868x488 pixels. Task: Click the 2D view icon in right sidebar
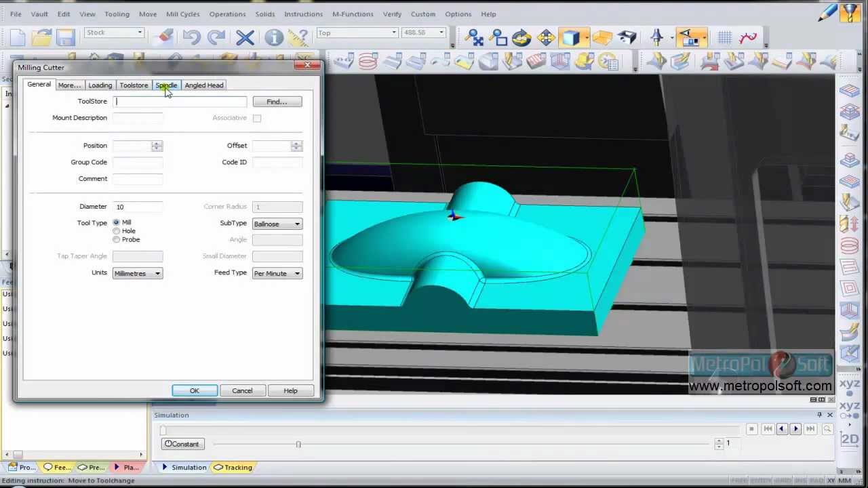[x=850, y=439]
